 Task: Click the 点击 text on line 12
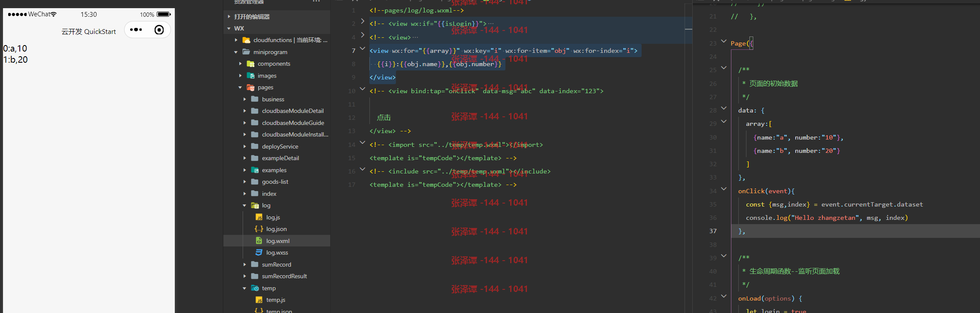coord(384,118)
